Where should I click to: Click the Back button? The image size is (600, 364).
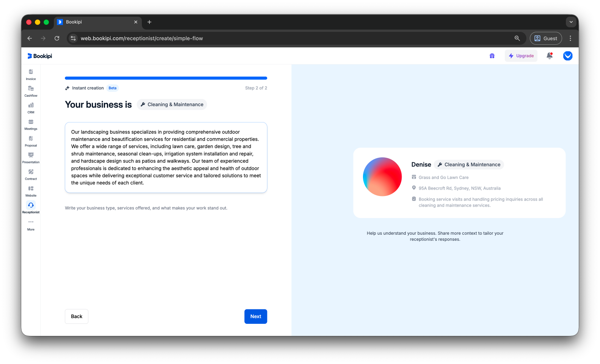(77, 317)
